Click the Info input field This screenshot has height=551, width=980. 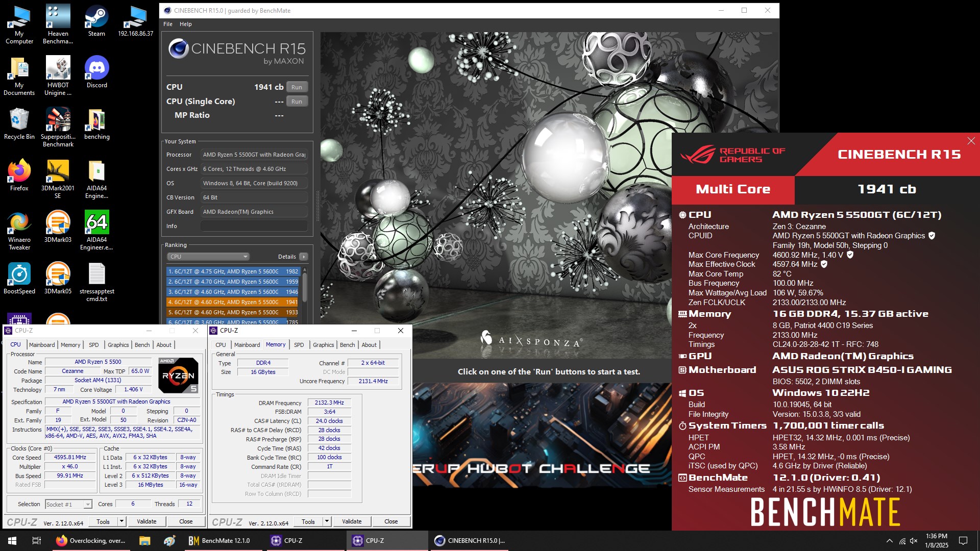254,226
